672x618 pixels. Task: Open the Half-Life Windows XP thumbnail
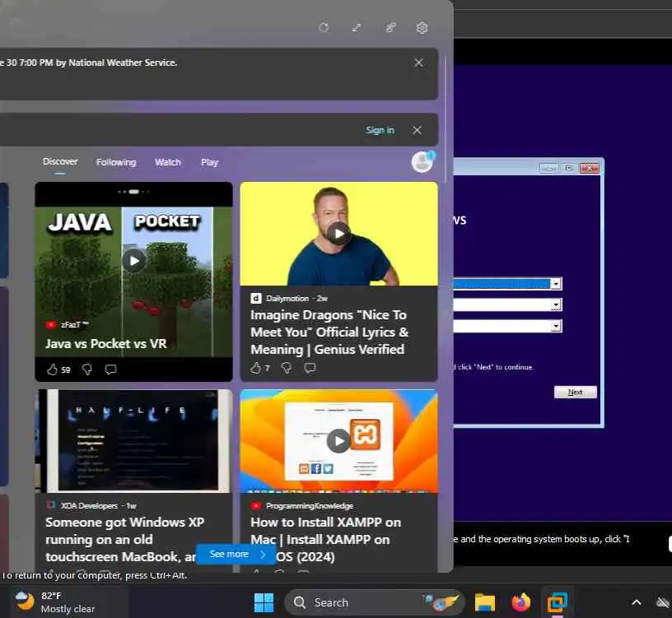coord(134,441)
